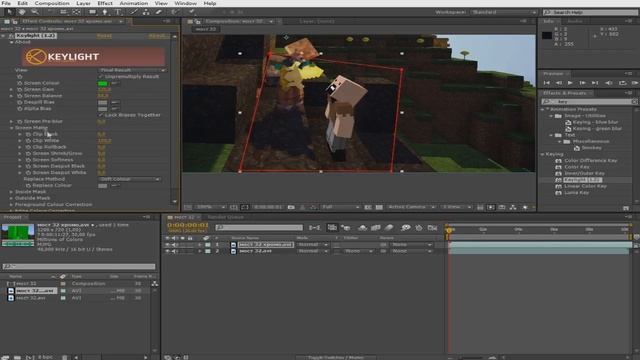
Task: Open Replace Method dropdown
Action: tap(130, 179)
